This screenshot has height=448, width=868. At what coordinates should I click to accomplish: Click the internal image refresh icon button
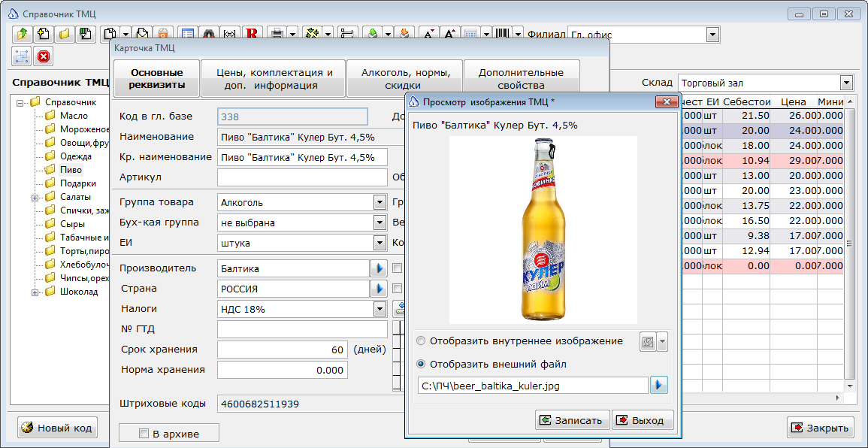(x=648, y=342)
